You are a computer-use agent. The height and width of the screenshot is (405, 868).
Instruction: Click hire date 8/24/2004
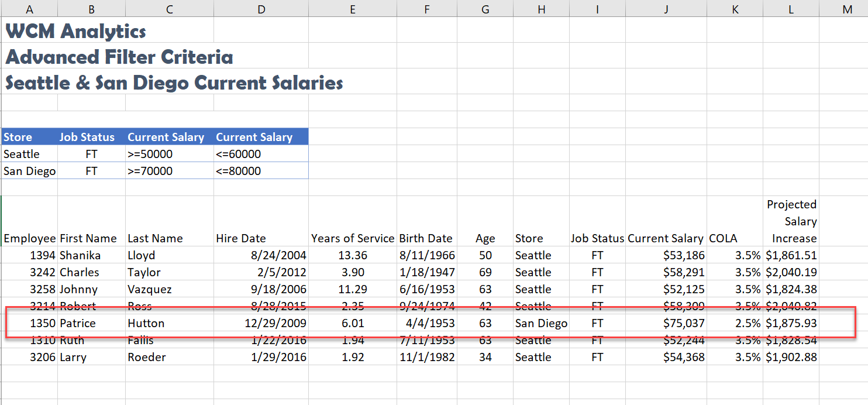point(261,255)
